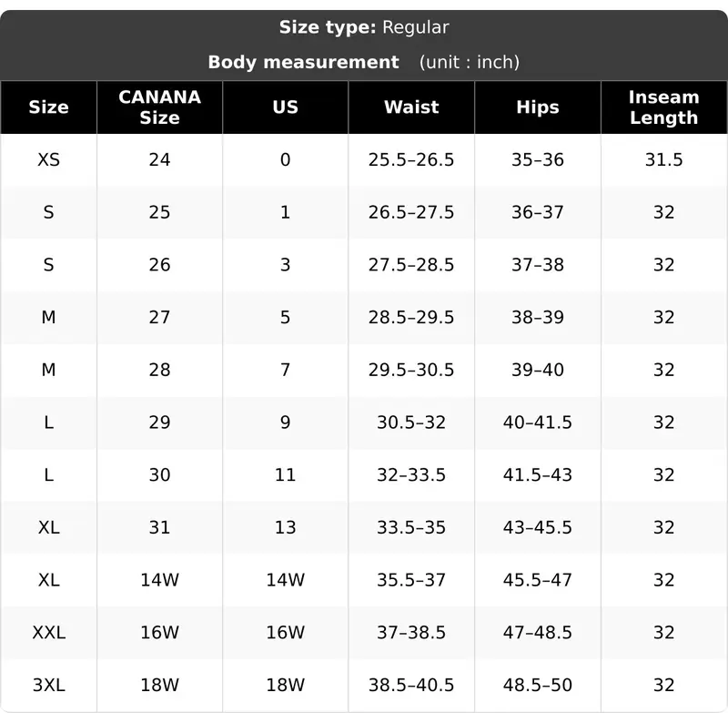
Task: Click CANANA size 31 cell
Action: point(160,527)
